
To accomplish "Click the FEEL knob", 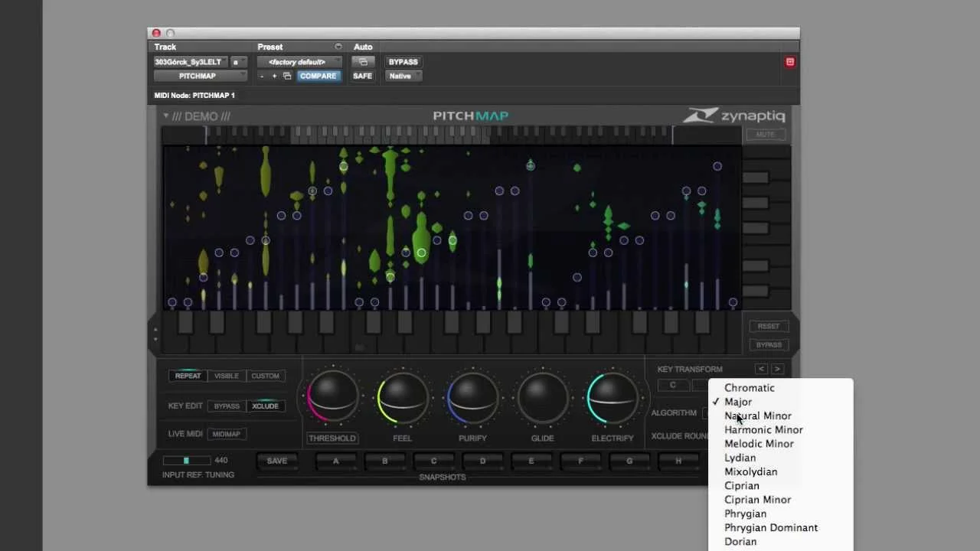I will coord(402,397).
